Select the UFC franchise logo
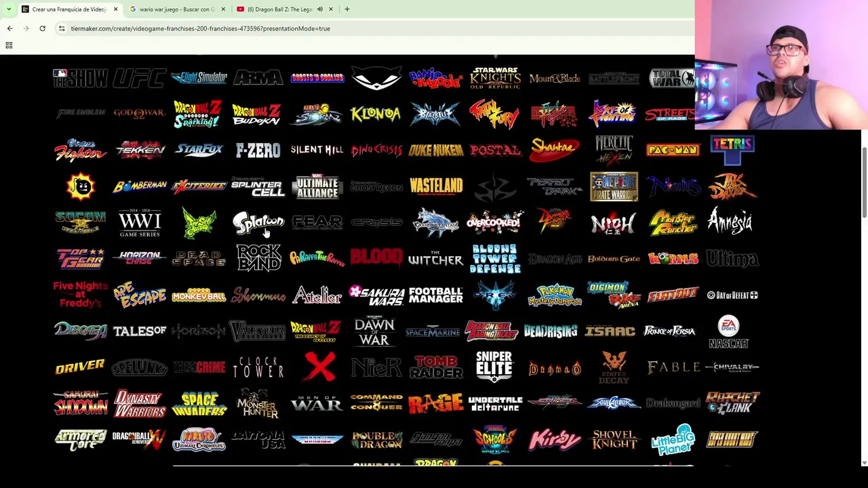868x488 pixels. coord(139,78)
